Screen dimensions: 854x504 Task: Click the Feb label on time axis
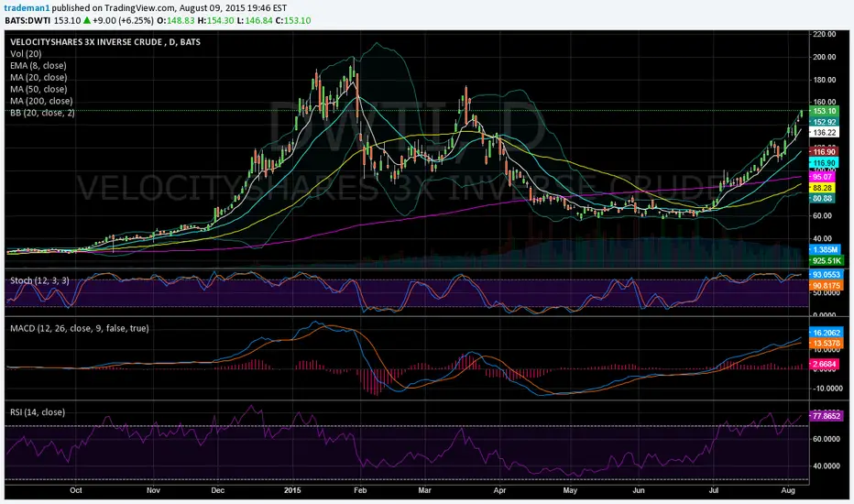coord(360,490)
